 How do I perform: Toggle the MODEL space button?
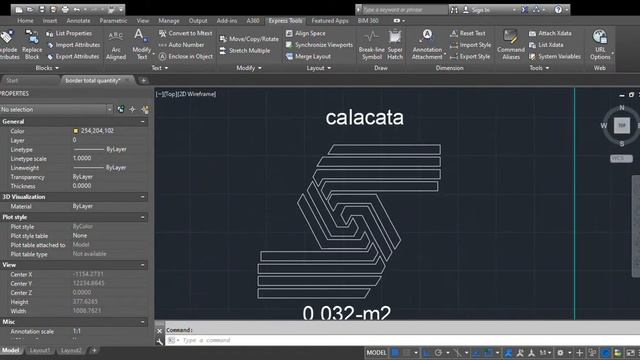point(376,353)
